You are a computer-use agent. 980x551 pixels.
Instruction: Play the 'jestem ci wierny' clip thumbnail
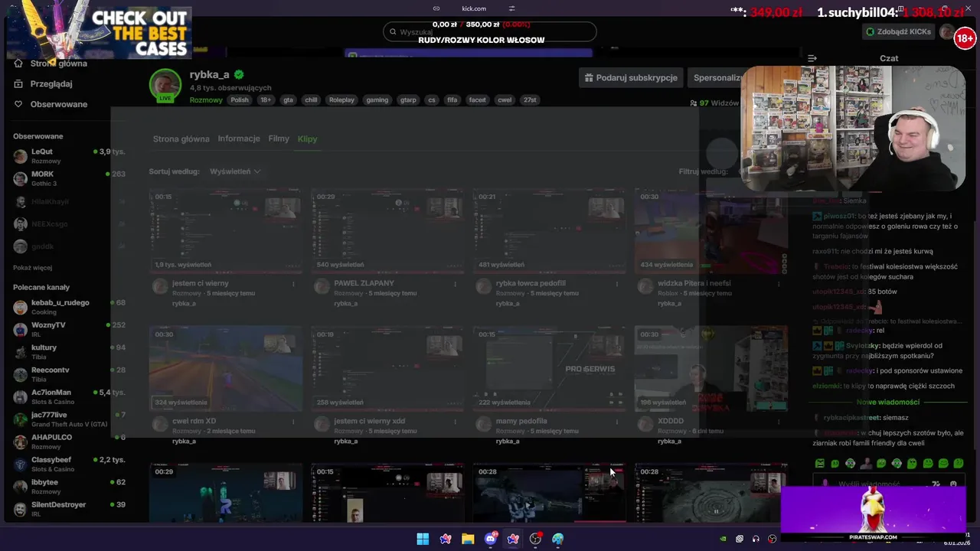(x=225, y=231)
